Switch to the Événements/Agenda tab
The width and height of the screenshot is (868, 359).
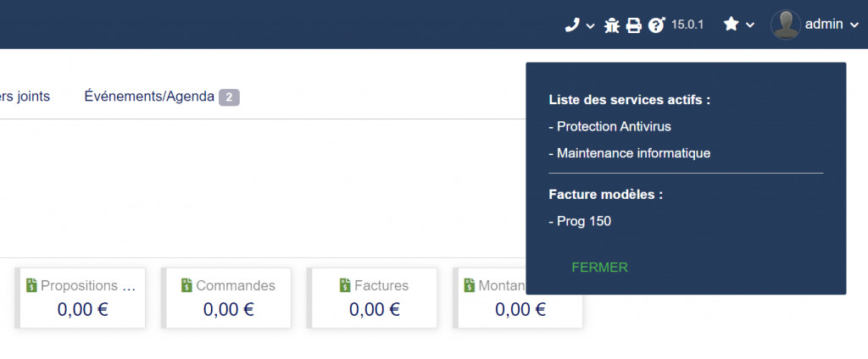pos(149,97)
